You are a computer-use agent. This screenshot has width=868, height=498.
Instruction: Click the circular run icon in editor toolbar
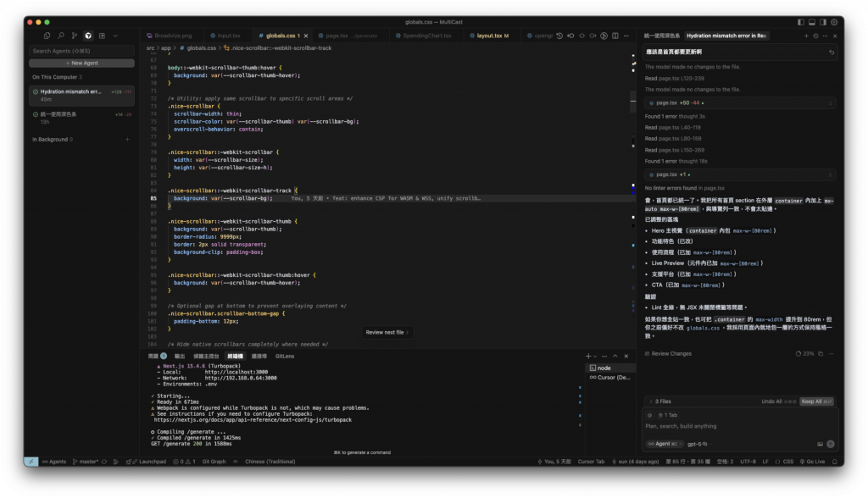604,36
